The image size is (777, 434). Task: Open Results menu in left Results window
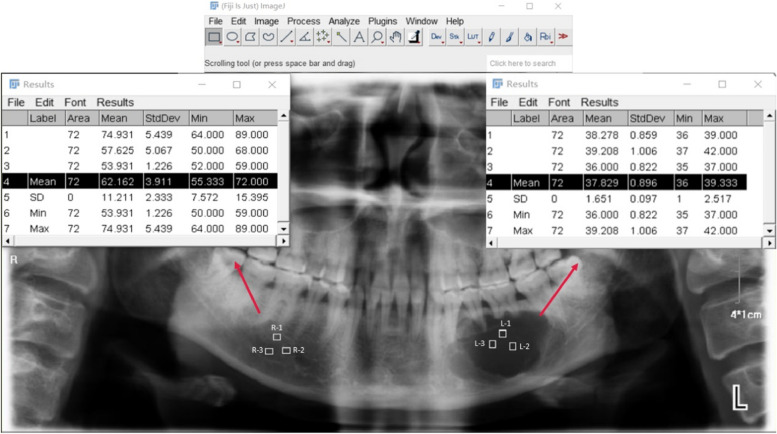click(x=115, y=103)
